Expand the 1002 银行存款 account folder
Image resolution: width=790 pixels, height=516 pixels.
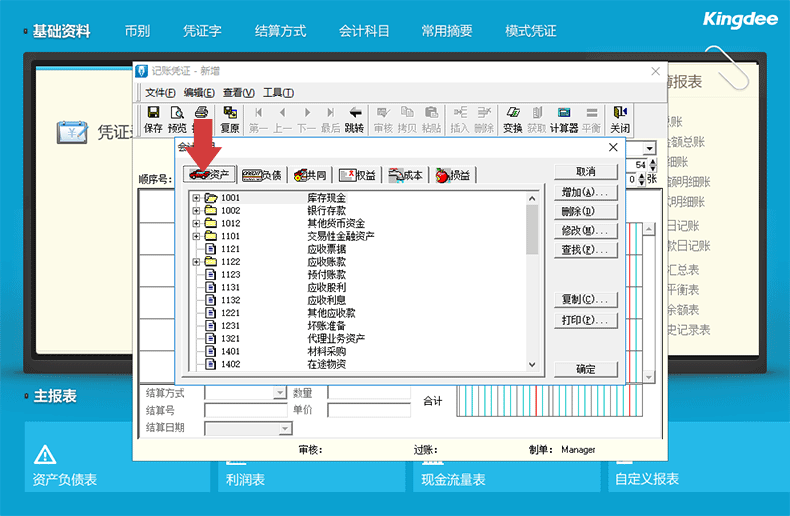point(196,211)
